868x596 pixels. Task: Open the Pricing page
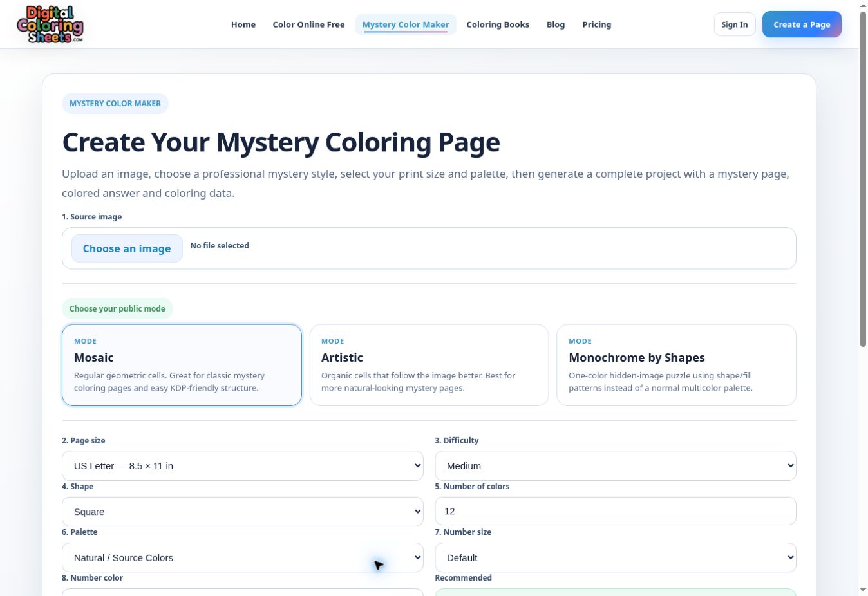[x=597, y=24]
